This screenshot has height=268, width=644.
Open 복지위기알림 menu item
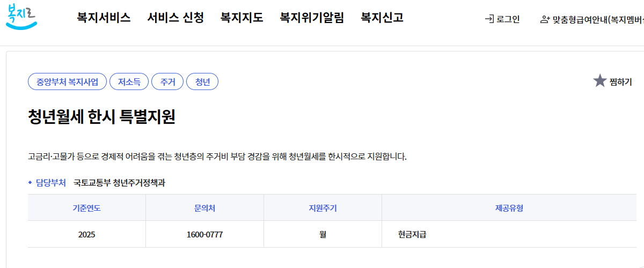312,18
